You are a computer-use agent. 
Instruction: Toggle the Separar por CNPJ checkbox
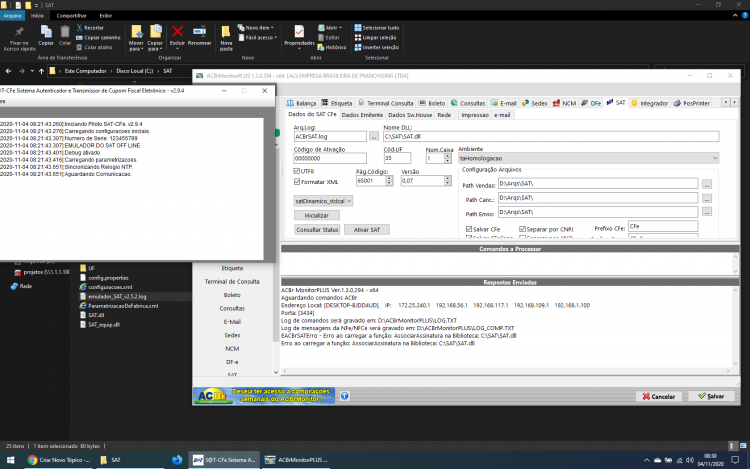point(522,229)
